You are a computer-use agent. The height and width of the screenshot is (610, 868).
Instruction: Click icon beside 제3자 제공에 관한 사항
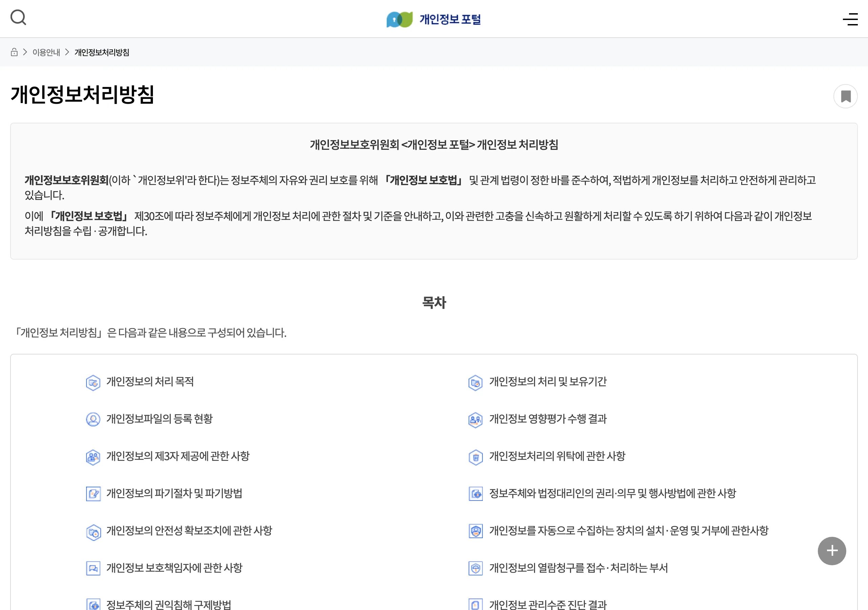(x=93, y=457)
